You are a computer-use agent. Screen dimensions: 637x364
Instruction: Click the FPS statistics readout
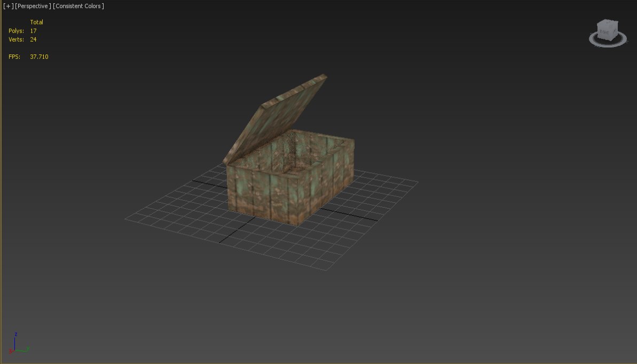pos(28,56)
